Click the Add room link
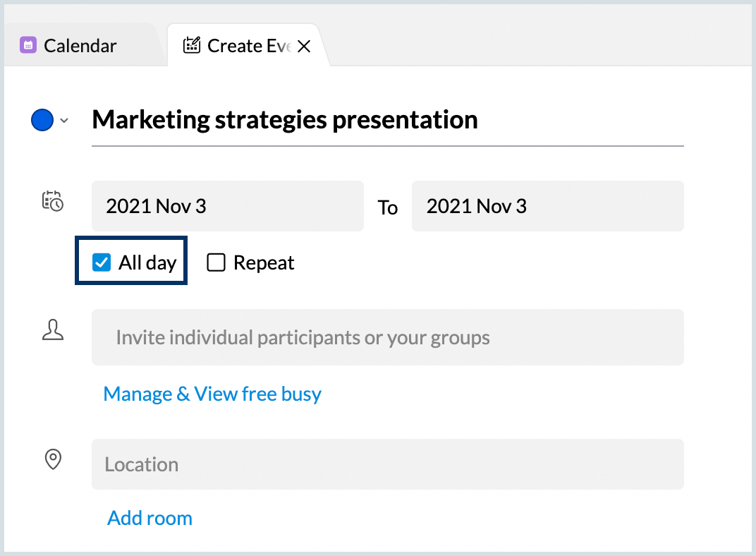756x556 pixels. point(150,518)
